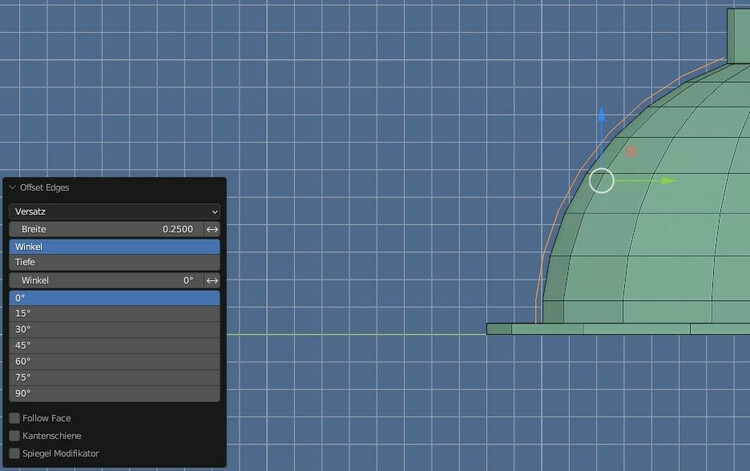
Task: Click the double-arrow icon beside Breite
Action: [211, 229]
